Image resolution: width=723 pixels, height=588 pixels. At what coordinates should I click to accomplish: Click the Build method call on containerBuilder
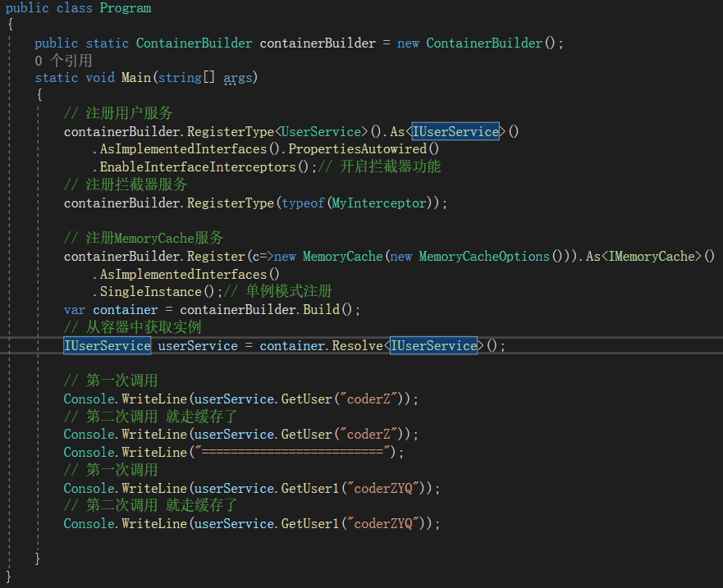click(322, 309)
